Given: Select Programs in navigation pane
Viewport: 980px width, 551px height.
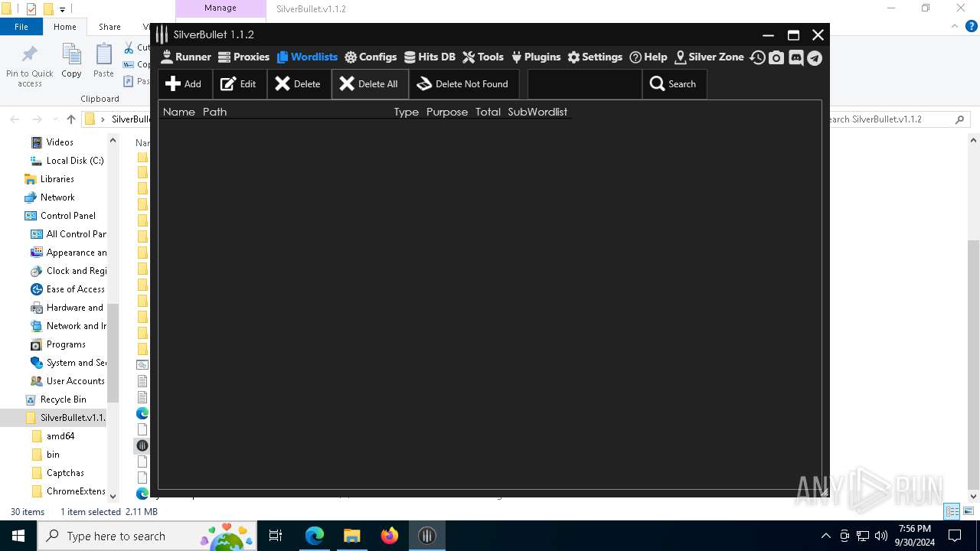Looking at the screenshot, I should click(x=66, y=344).
